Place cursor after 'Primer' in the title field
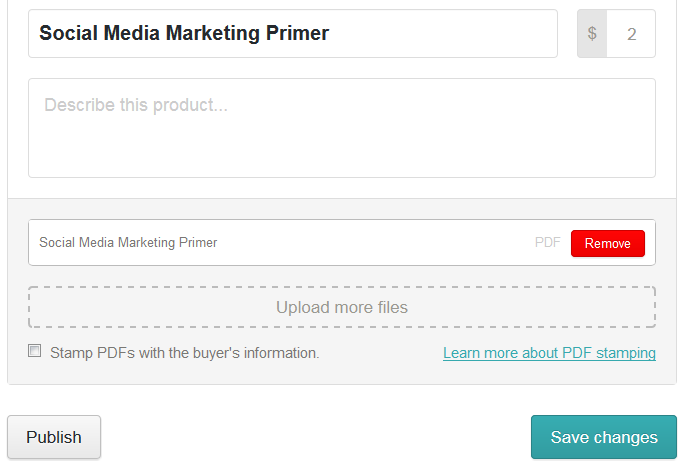This screenshot has width=687, height=466. click(331, 34)
